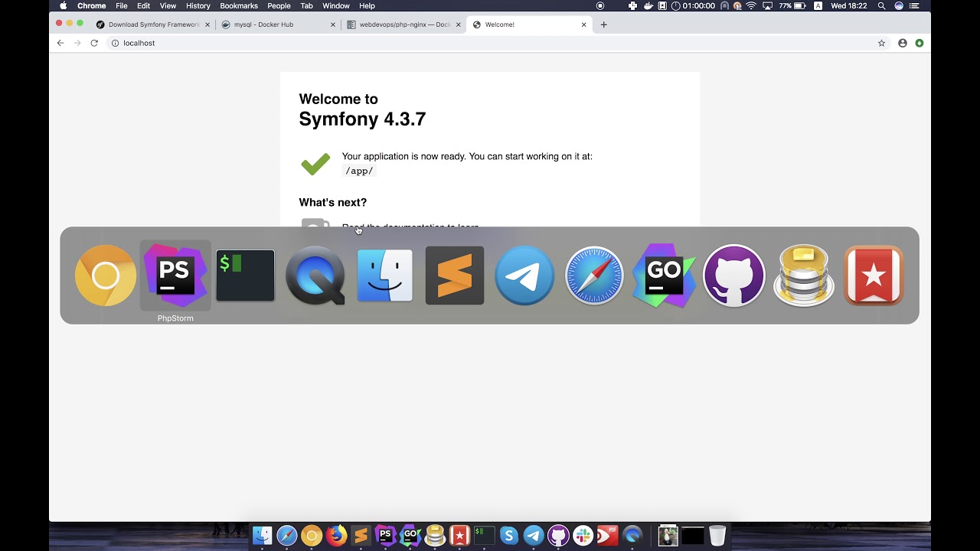Select Finder in the app switcher

385,275
